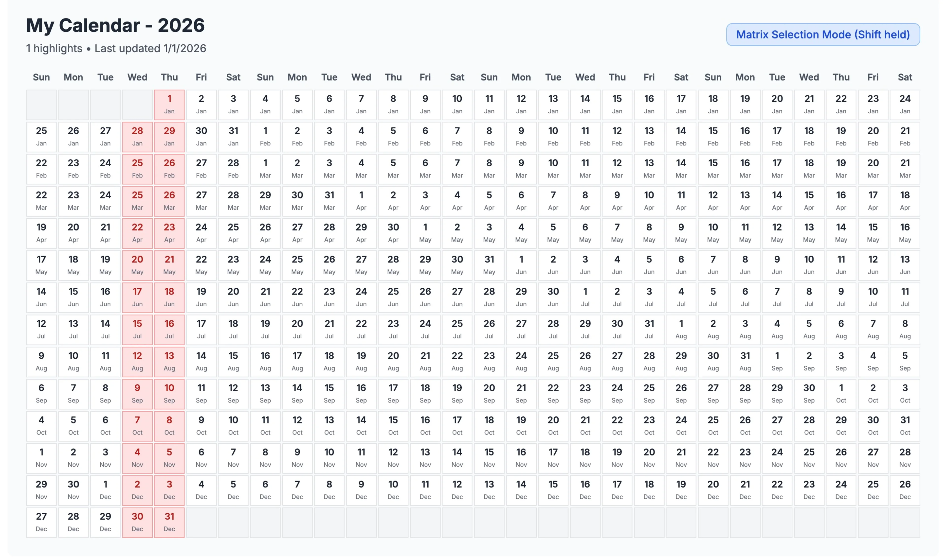The width and height of the screenshot is (947, 560).
Task: Select the highlighted October 7 cell
Action: [137, 426]
